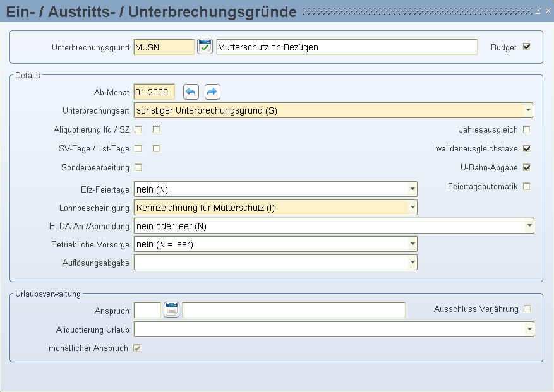Check the Feiertagsautomatik option

click(526, 186)
